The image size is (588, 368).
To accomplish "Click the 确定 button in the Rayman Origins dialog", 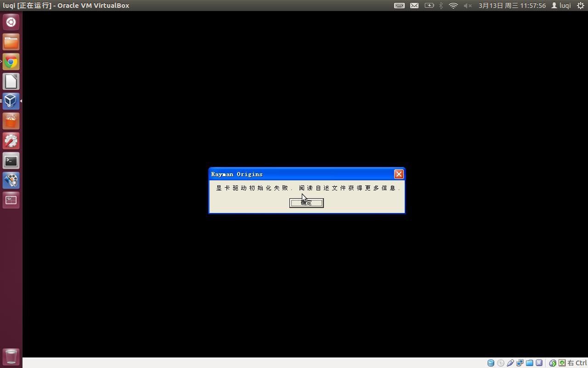I will pyautogui.click(x=306, y=203).
